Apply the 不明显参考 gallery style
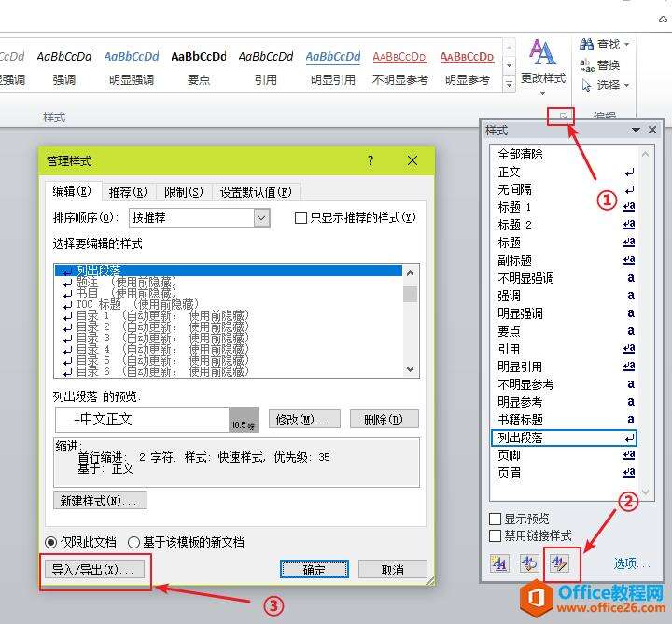The image size is (672, 624). [x=400, y=68]
